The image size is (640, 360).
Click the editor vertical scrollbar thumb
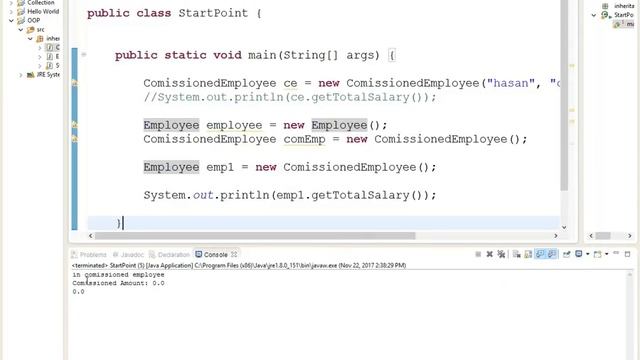pyautogui.click(x=564, y=95)
